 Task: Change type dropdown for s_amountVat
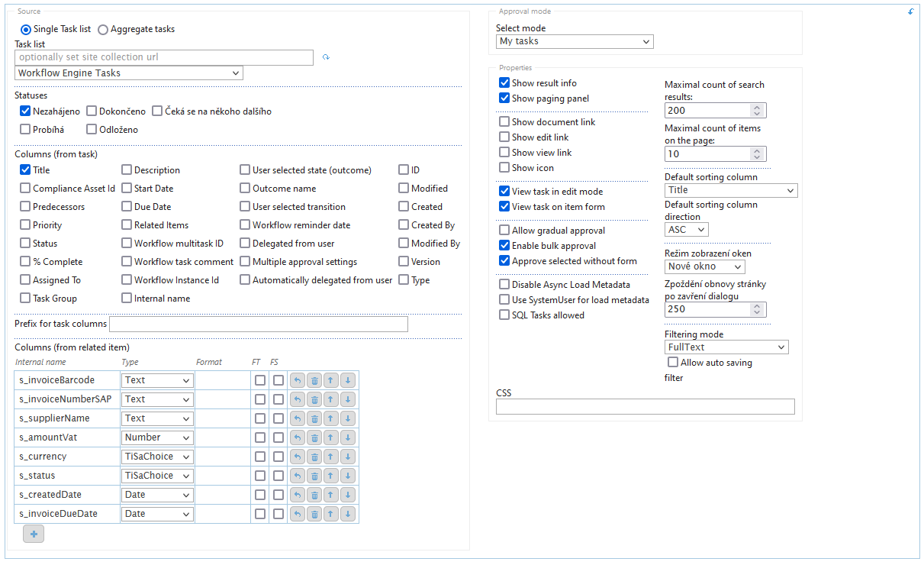tap(157, 437)
